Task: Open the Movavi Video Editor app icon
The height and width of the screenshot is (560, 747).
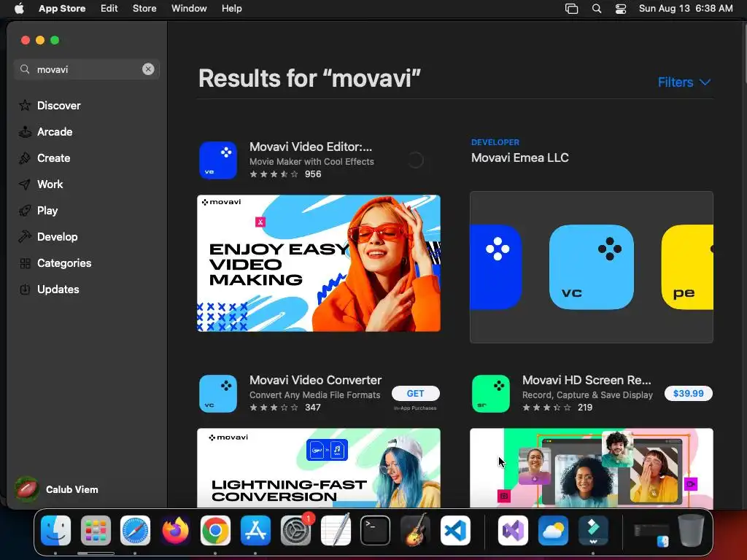Action: tap(218, 160)
